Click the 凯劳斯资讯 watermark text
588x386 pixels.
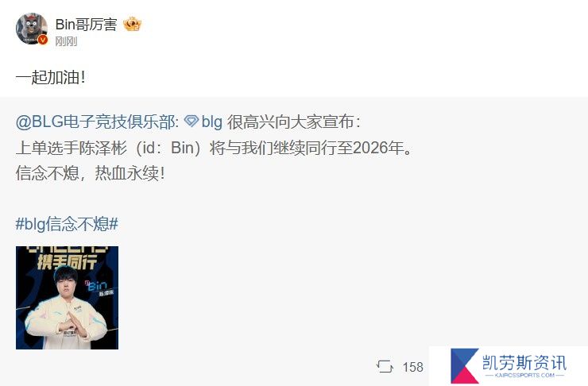tap(524, 363)
